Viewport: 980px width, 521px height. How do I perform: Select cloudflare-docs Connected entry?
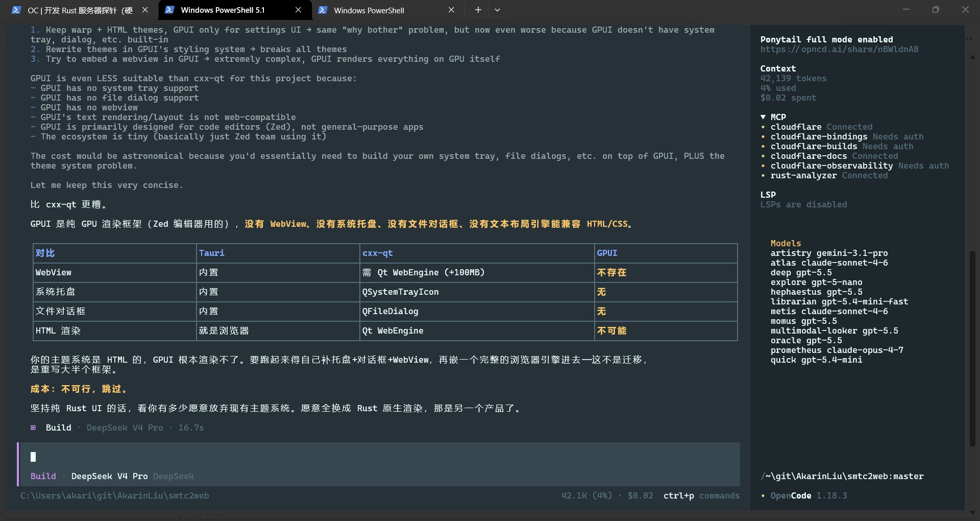point(829,156)
